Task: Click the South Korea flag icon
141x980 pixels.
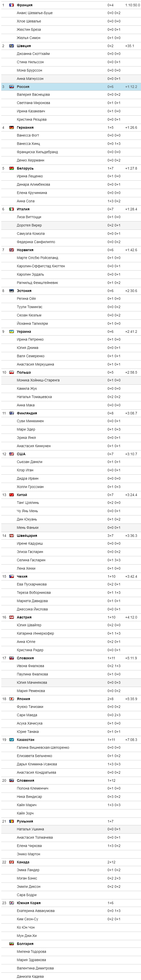Action: click(11, 903)
